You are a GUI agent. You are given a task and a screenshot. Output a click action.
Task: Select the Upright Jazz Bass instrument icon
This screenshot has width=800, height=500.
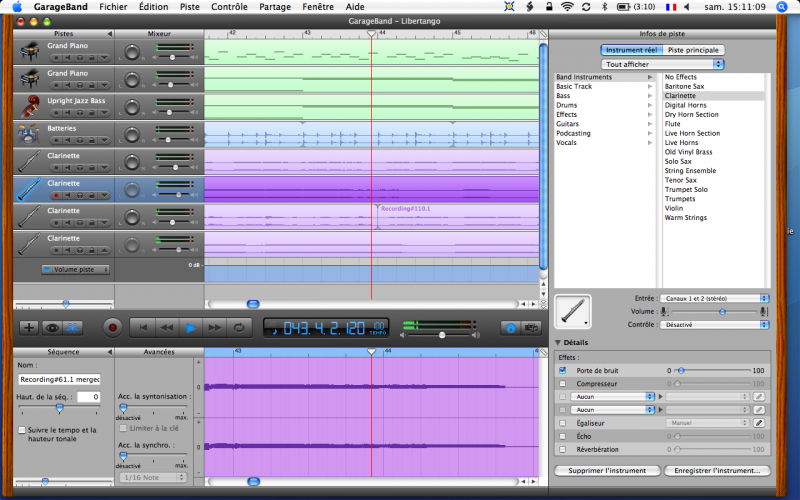tap(30, 106)
